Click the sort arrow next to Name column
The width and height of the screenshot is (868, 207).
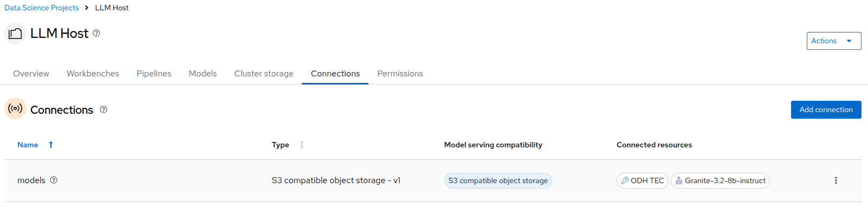pyautogui.click(x=51, y=145)
